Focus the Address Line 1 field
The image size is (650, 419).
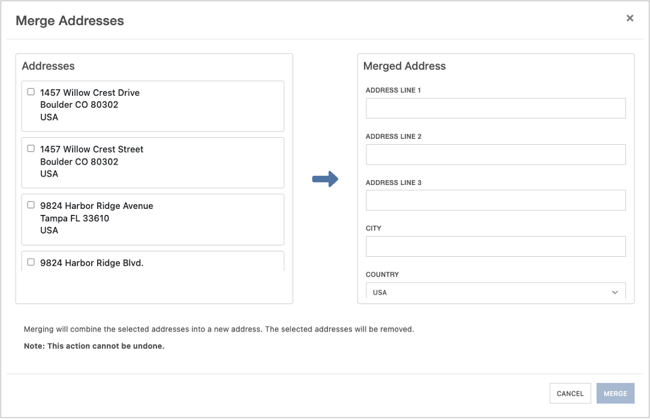(x=495, y=108)
